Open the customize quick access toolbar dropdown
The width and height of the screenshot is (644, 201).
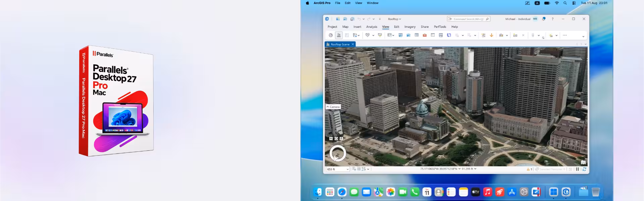pos(380,19)
